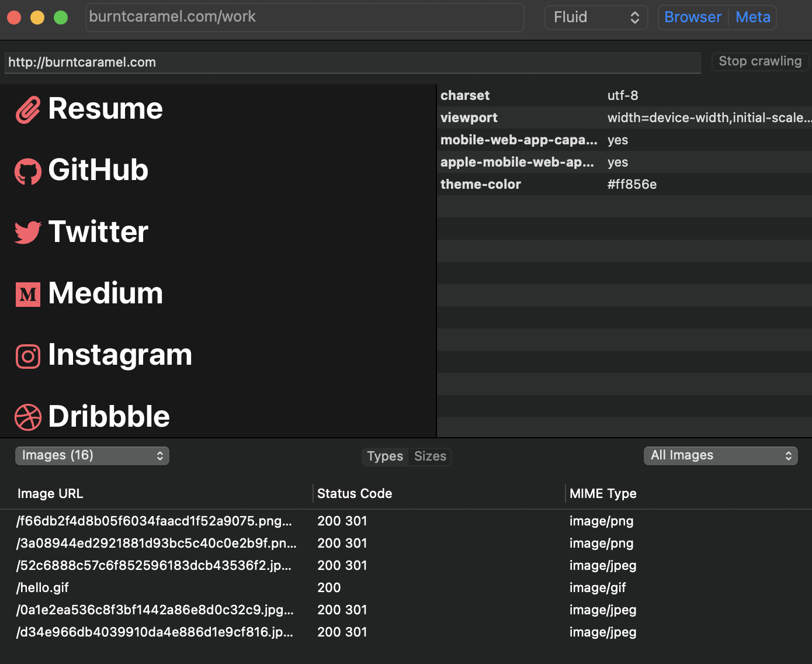Select the Types tab

(385, 456)
